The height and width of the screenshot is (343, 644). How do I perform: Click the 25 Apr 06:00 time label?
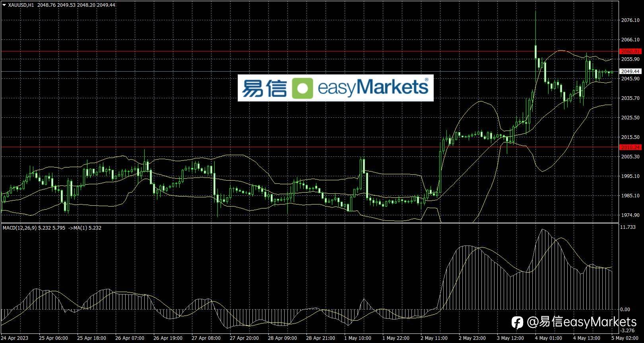pos(53,338)
